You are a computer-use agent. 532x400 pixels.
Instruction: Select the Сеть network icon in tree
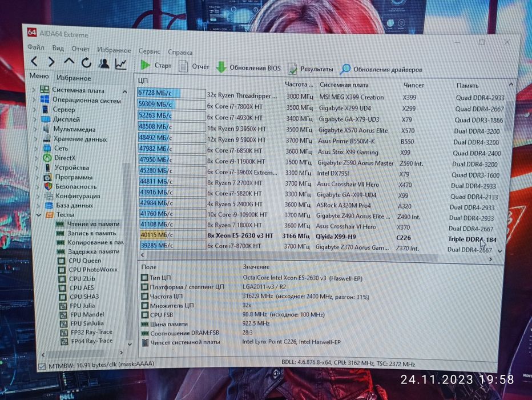click(47, 148)
